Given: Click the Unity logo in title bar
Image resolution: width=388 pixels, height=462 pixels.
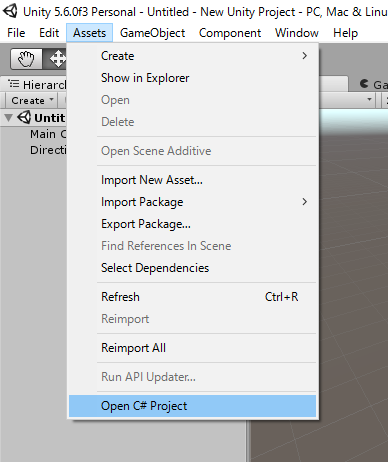Looking at the screenshot, I should [x=10, y=11].
